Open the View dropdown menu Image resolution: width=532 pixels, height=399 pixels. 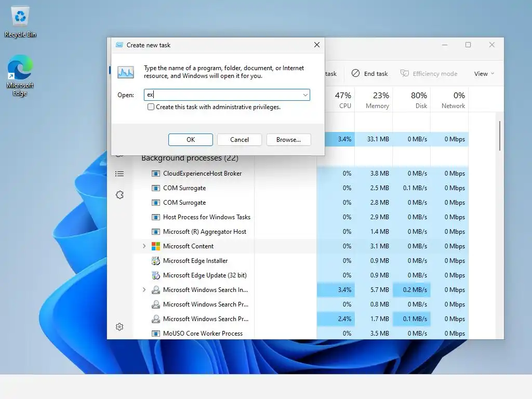[484, 74]
